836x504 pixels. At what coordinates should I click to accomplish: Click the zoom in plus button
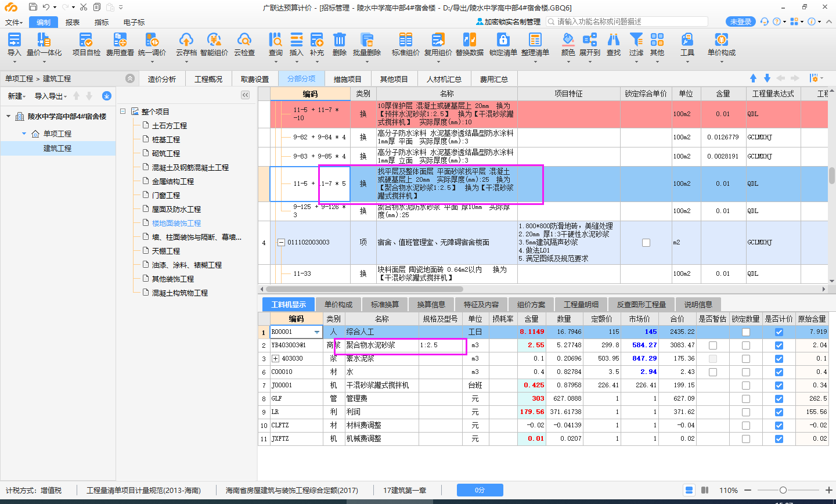click(x=828, y=490)
